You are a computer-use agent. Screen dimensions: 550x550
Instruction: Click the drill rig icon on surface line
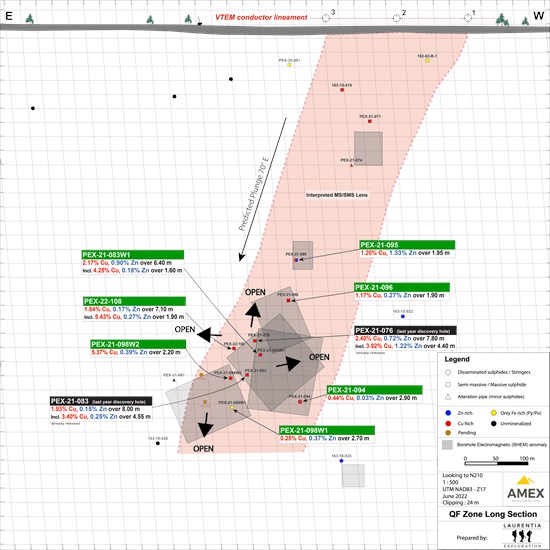coord(200,22)
